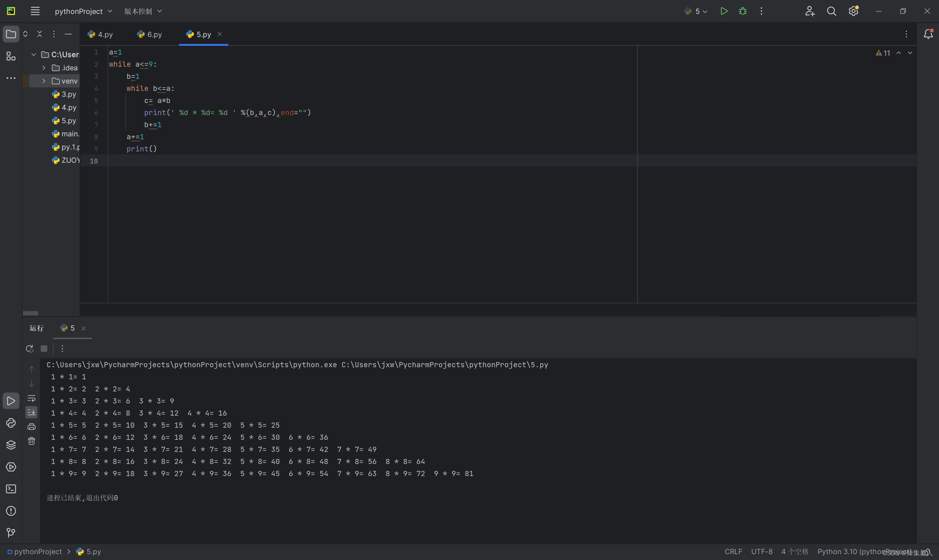Toggle scroll to end in console

click(32, 412)
